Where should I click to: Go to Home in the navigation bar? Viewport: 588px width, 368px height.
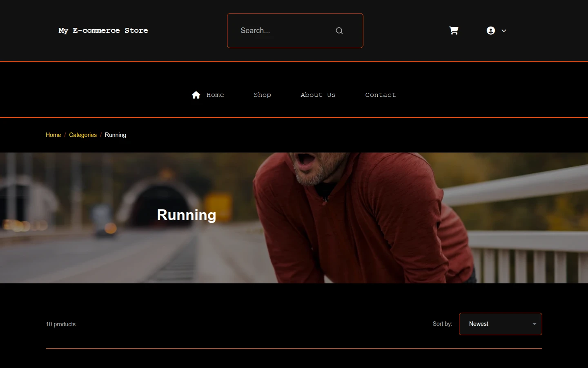[x=215, y=95]
